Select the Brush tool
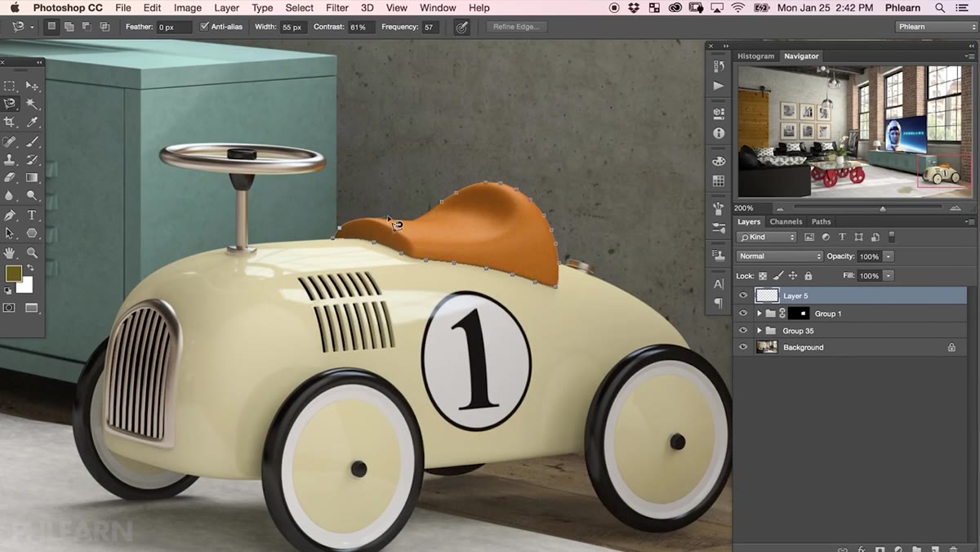 click(32, 142)
